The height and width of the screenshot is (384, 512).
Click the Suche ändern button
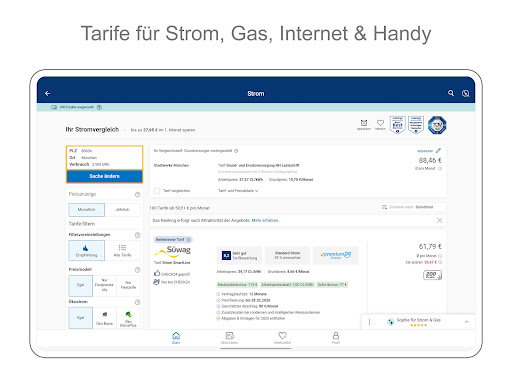coord(104,176)
